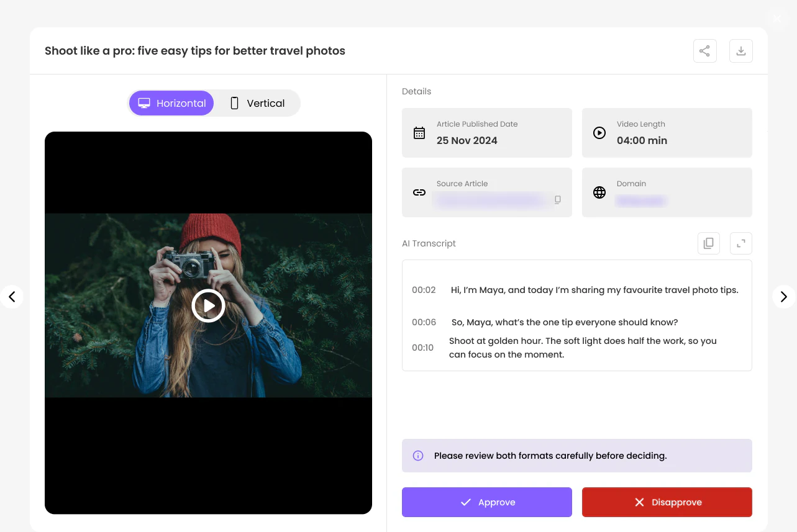Click the 00:10 transcript timestamp

[422, 348]
